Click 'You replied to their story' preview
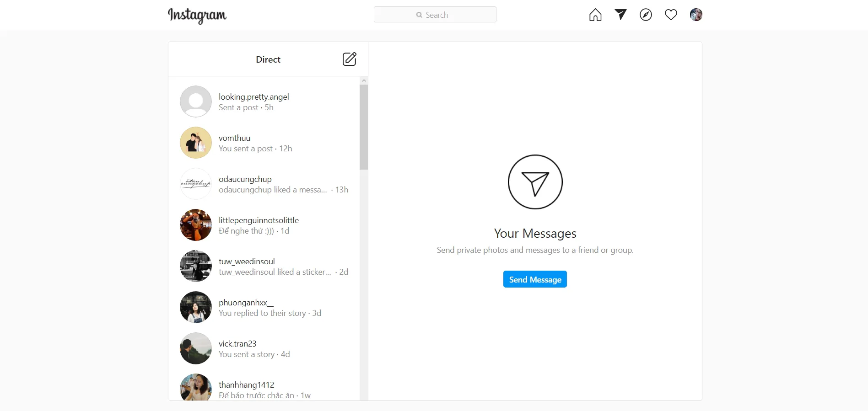The image size is (868, 411). click(x=262, y=313)
